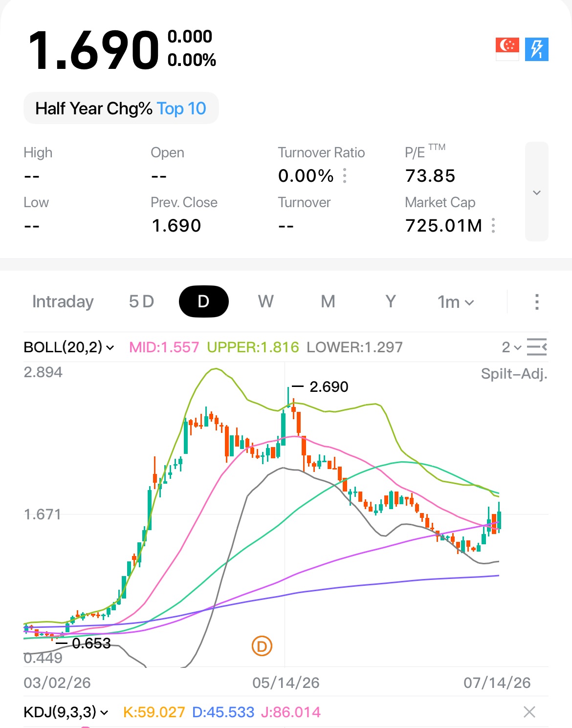This screenshot has width=572, height=728.
Task: Tap the UPPER:1.816 Bollinger value
Action: click(x=253, y=347)
